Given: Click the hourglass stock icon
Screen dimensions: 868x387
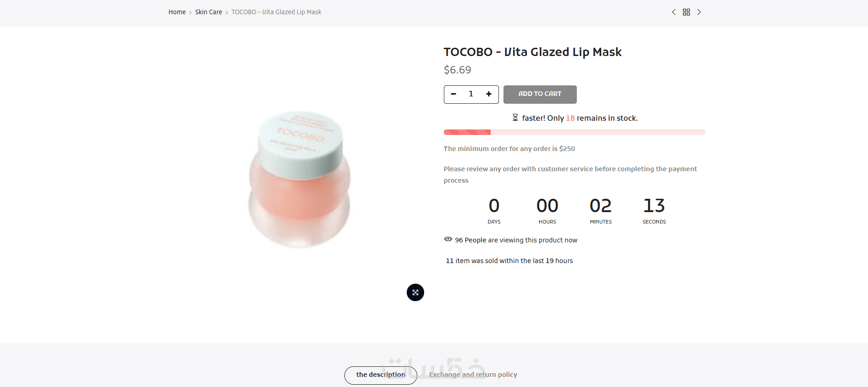Looking at the screenshot, I should (x=515, y=118).
